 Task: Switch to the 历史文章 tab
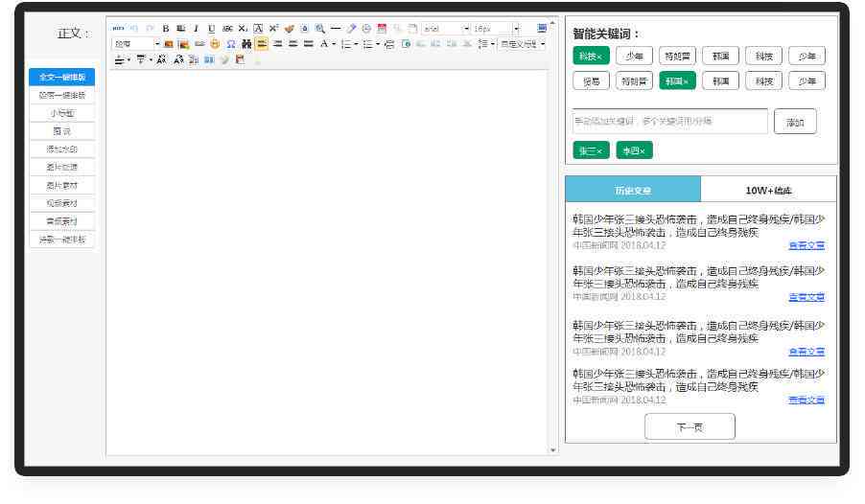(633, 191)
